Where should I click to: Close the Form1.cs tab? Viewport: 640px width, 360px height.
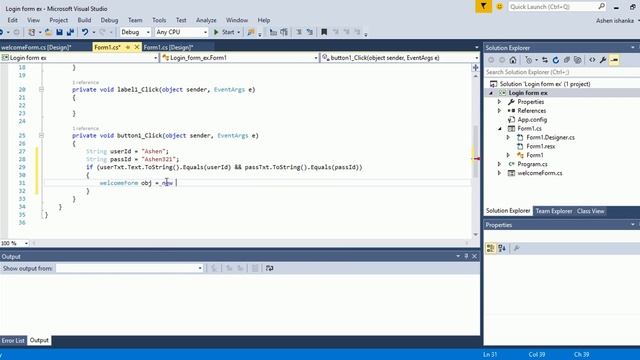point(137,47)
